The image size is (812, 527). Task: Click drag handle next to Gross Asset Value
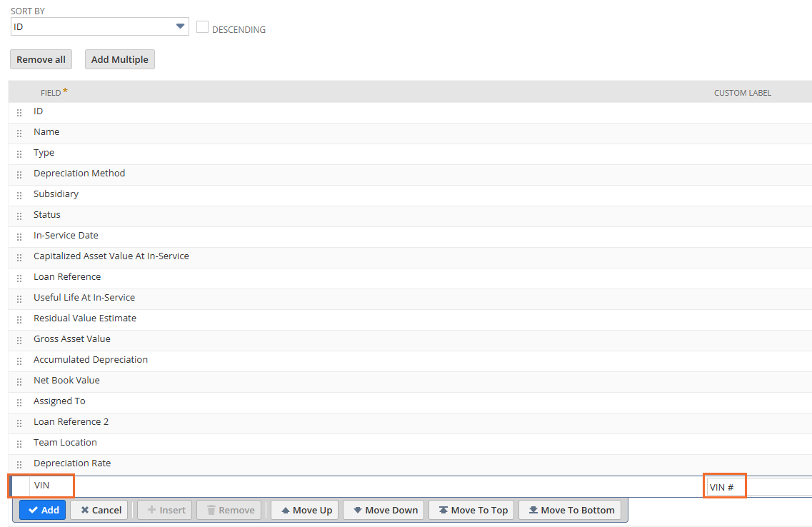(19, 341)
